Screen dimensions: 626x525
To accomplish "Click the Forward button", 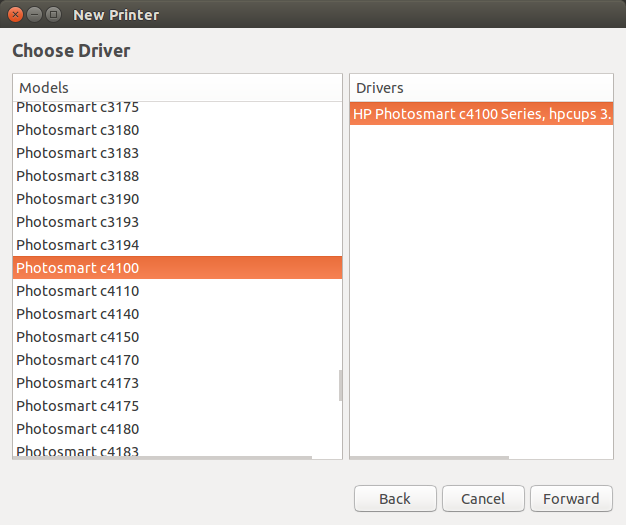I will pos(571,498).
